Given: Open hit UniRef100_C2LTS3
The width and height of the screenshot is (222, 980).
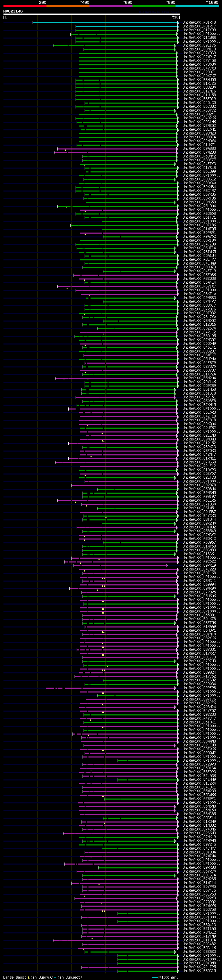Looking at the screenshot, I should click(199, 477).
